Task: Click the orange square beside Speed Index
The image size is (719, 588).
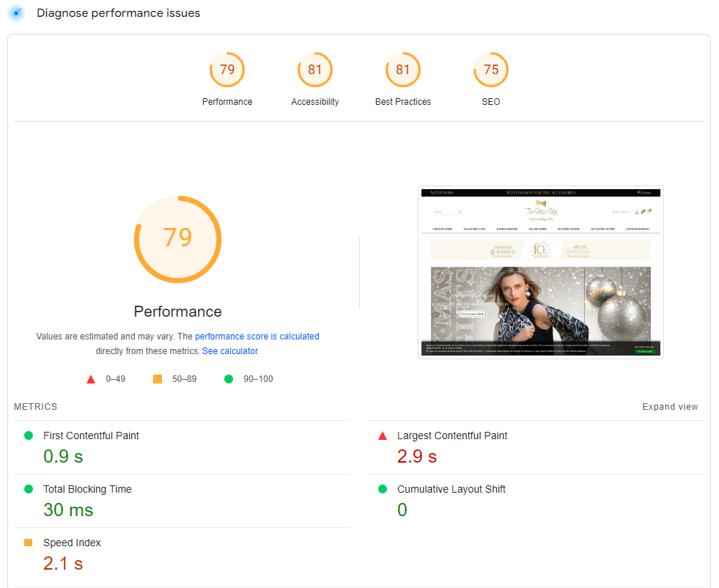Action: [x=29, y=542]
